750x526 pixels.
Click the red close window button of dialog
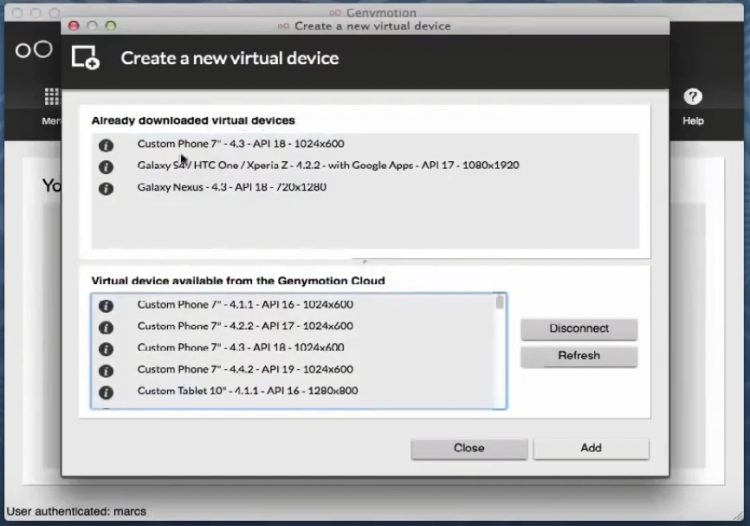pyautogui.click(x=74, y=26)
